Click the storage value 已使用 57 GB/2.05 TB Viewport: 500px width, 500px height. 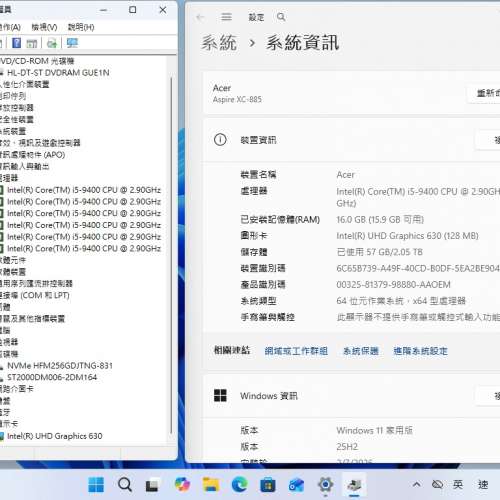tap(380, 252)
